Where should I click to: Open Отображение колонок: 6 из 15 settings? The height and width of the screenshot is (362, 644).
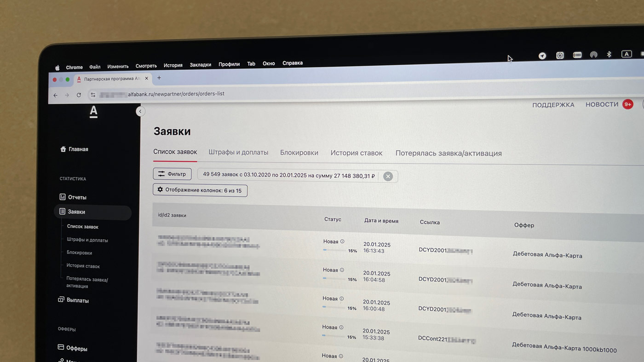click(x=200, y=190)
